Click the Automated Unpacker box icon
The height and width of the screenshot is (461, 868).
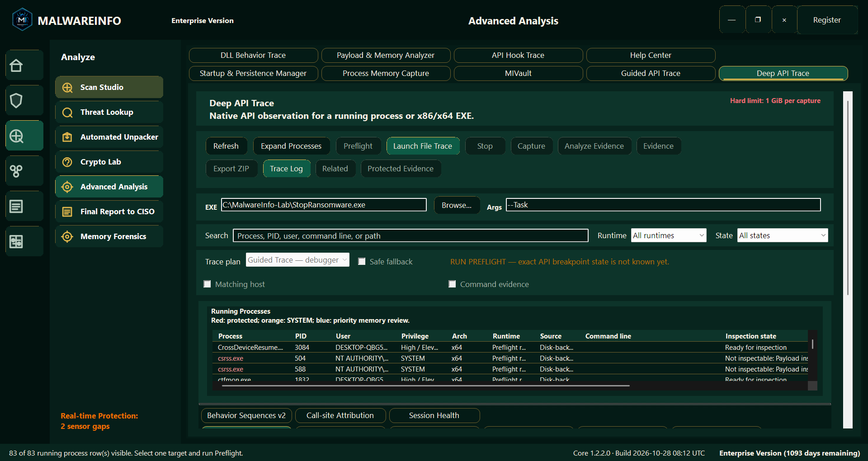click(x=67, y=137)
